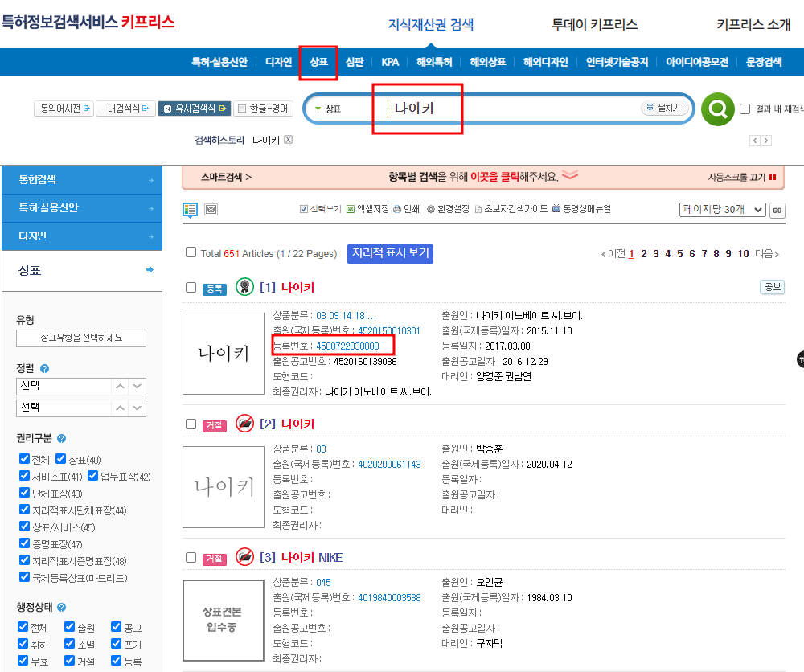This screenshot has width=804, height=672.
Task: Open 해외상표 top menu
Action: coord(488,62)
